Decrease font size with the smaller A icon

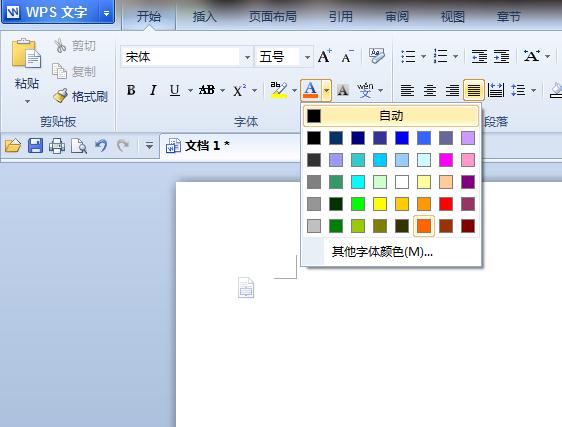click(347, 57)
